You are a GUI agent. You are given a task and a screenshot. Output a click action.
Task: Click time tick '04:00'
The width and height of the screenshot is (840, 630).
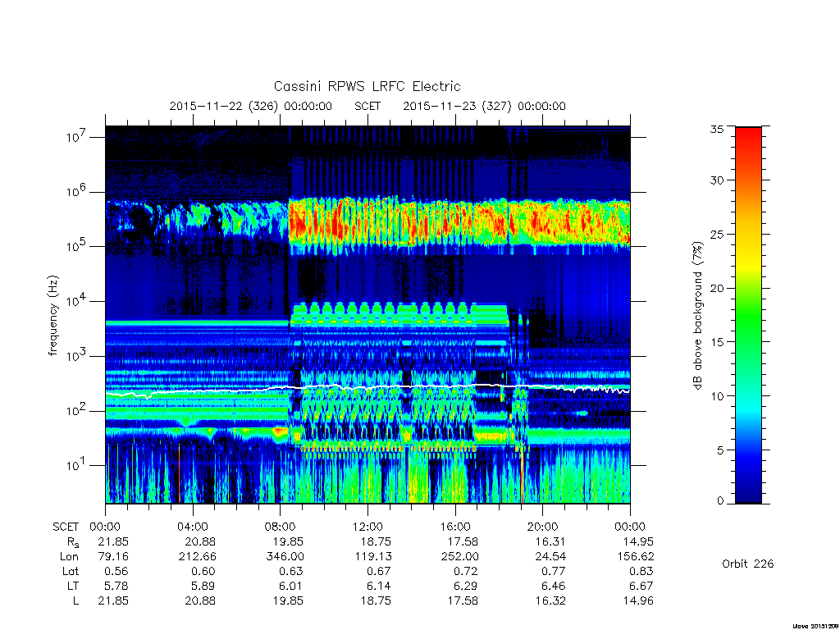click(192, 527)
